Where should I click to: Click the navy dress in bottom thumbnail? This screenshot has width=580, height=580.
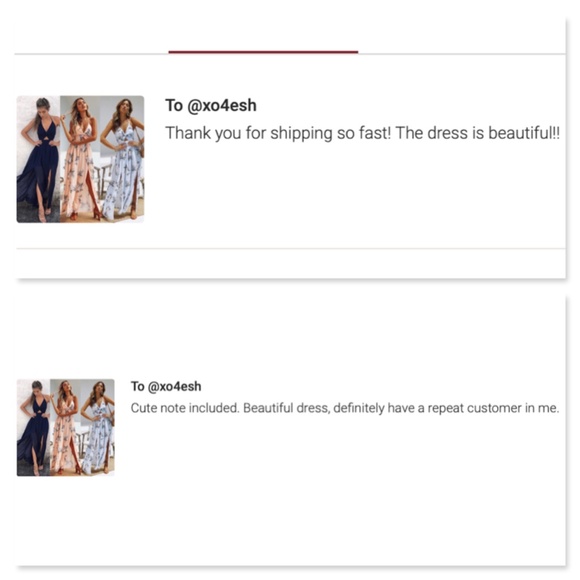tap(33, 427)
